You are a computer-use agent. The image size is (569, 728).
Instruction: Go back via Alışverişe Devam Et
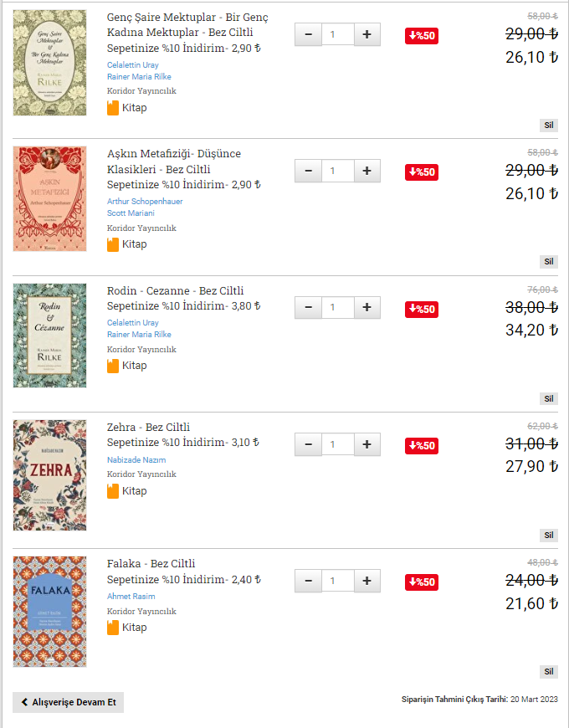point(69,702)
